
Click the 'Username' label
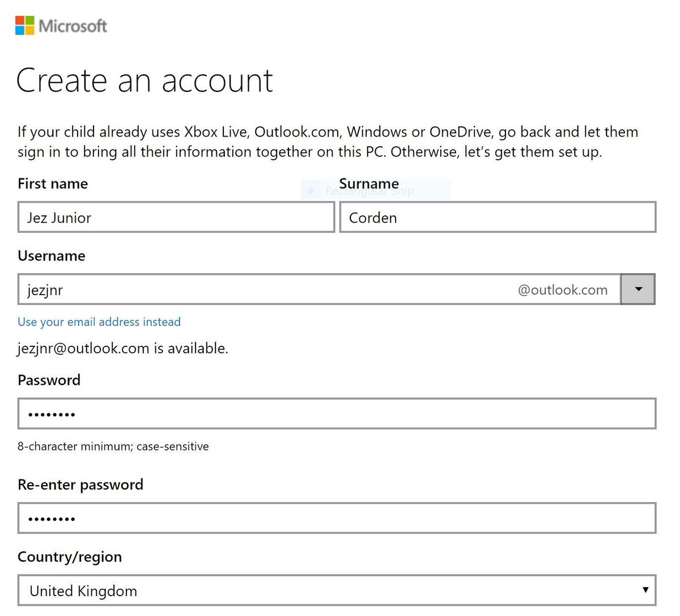tap(52, 256)
